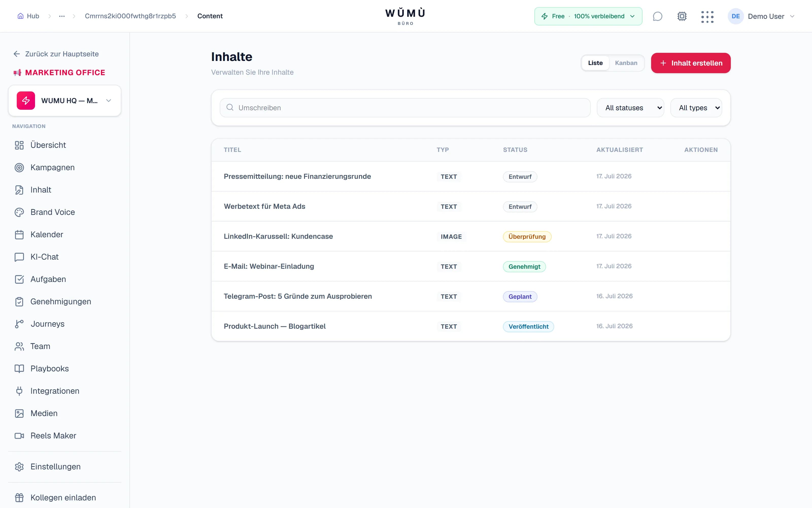Click the Inhalt document icon

19,190
